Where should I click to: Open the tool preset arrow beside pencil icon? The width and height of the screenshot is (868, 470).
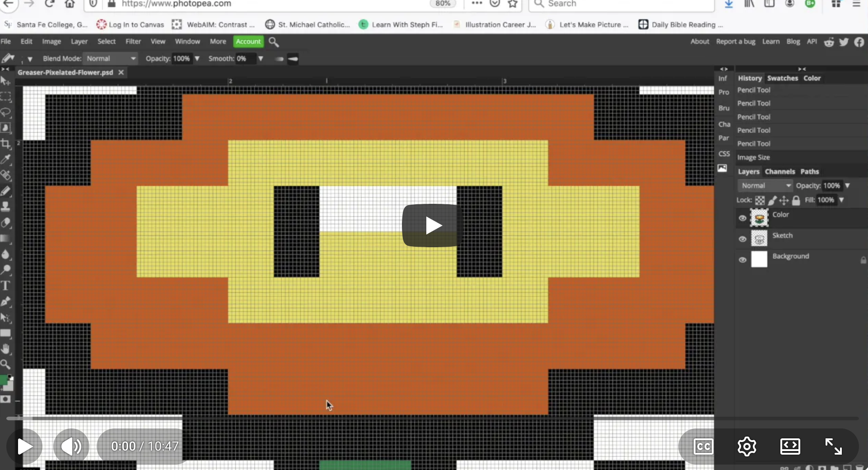pyautogui.click(x=30, y=59)
